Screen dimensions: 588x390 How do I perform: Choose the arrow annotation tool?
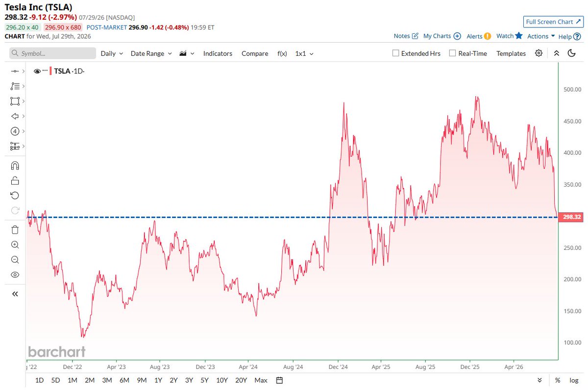coord(15,116)
